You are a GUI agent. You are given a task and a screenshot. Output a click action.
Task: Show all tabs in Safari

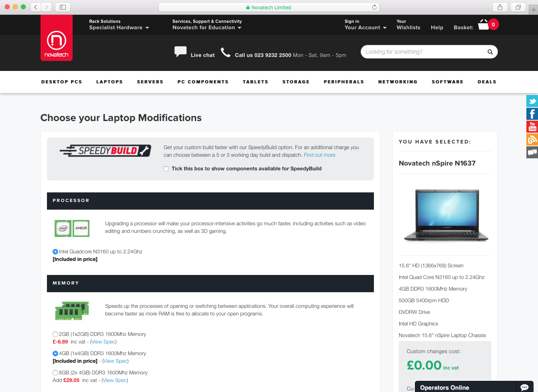(x=518, y=7)
